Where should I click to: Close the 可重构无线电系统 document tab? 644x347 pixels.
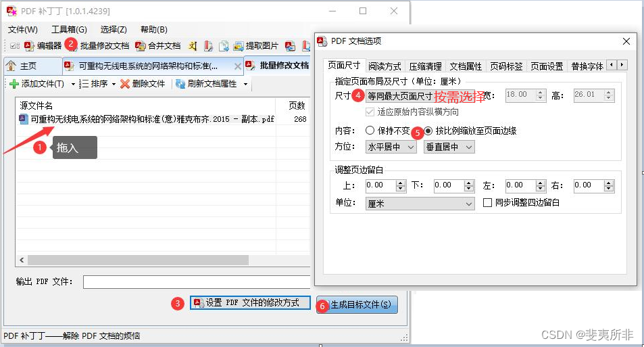pos(237,66)
